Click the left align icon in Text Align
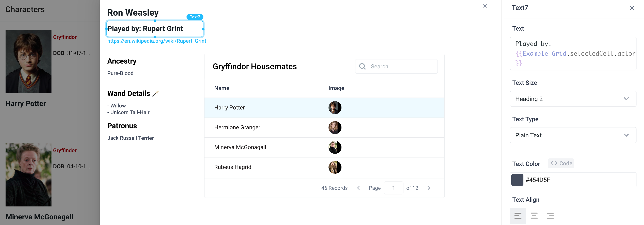 coord(518,215)
